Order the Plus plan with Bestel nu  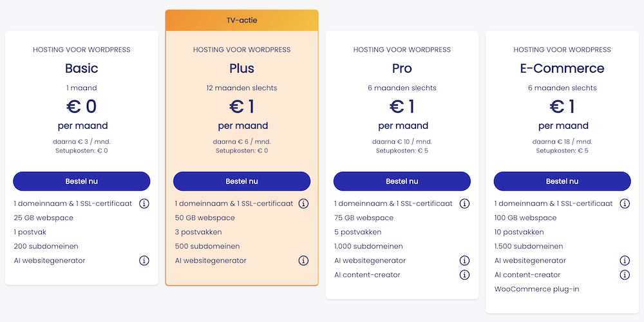pyautogui.click(x=241, y=181)
